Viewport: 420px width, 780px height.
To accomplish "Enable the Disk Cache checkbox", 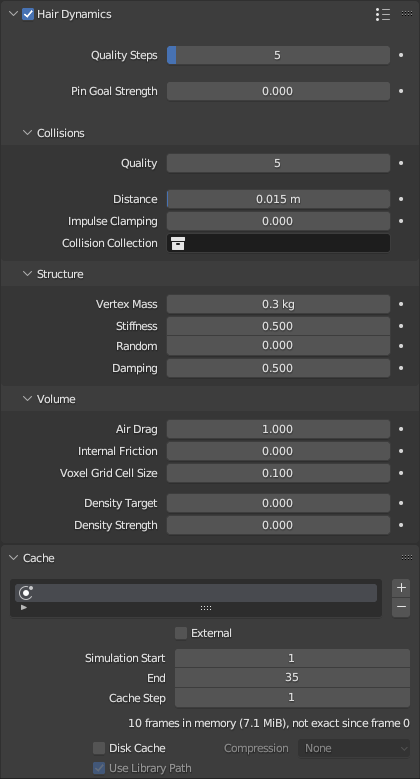I will click(x=99, y=748).
